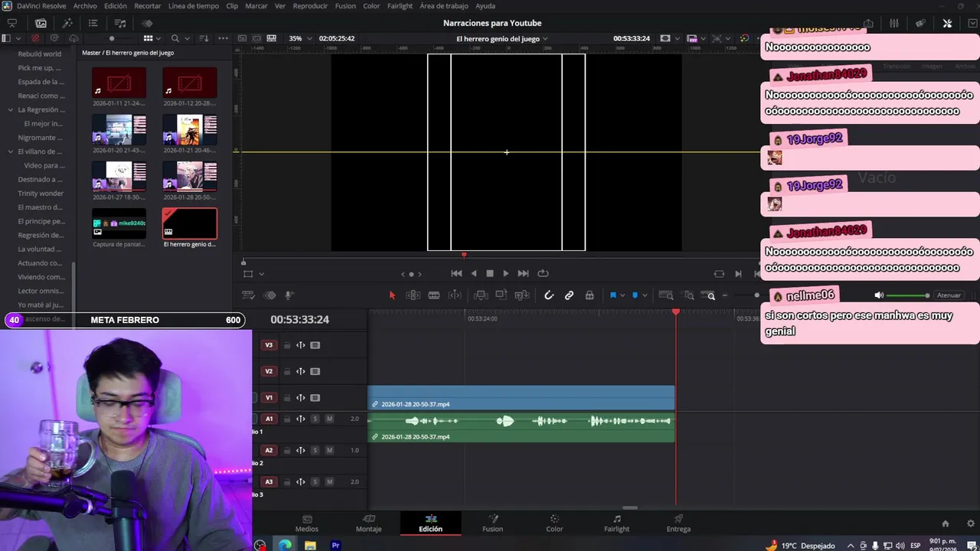
Task: Click the Overwrite Clip edit icon
Action: [x=501, y=295]
